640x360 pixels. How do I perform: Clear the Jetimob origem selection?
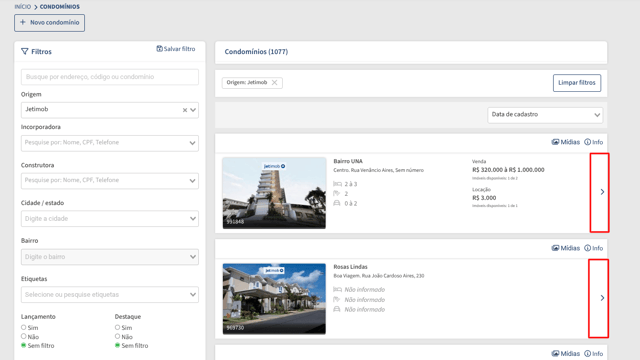tap(185, 110)
